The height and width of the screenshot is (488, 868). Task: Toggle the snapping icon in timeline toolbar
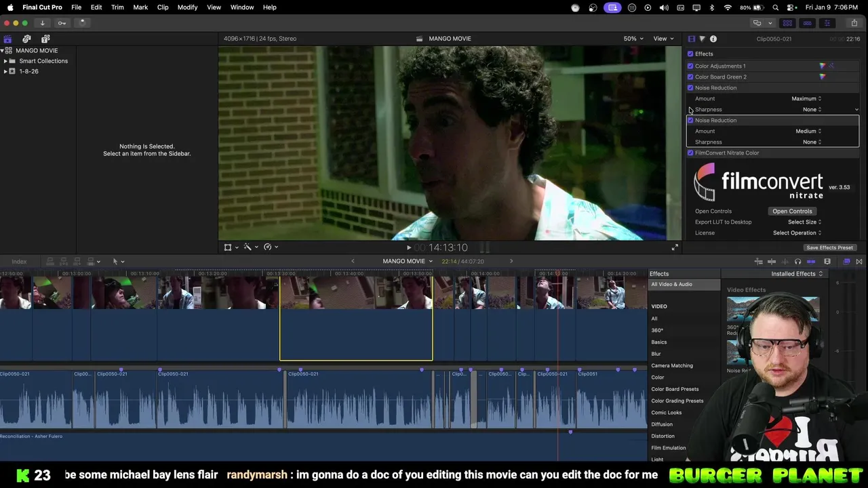(811, 262)
